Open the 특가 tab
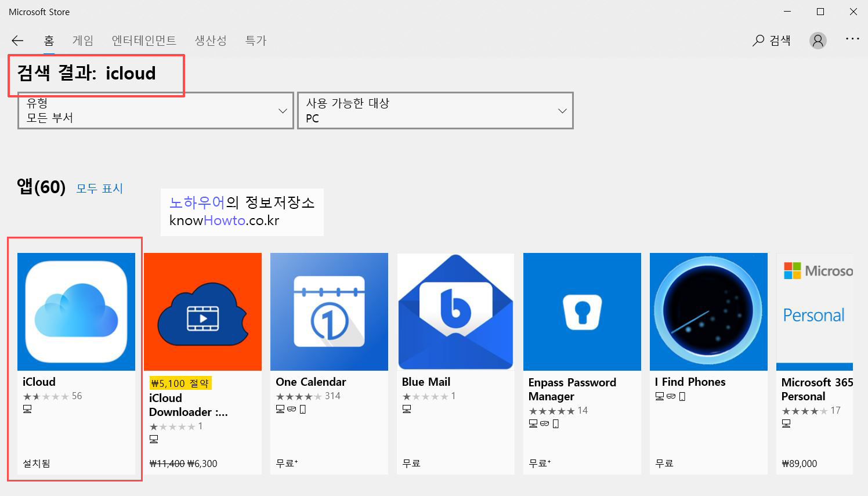The width and height of the screenshot is (868, 496). coord(255,41)
